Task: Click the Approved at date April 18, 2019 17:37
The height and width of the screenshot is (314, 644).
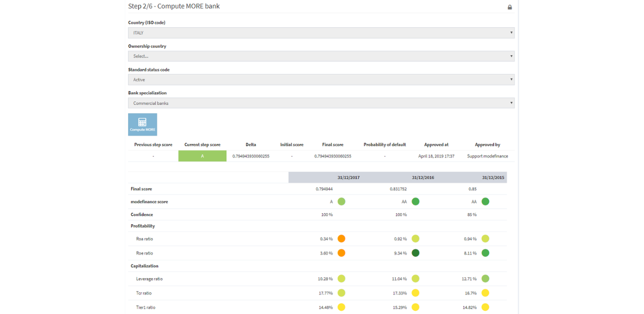Action: (x=436, y=156)
